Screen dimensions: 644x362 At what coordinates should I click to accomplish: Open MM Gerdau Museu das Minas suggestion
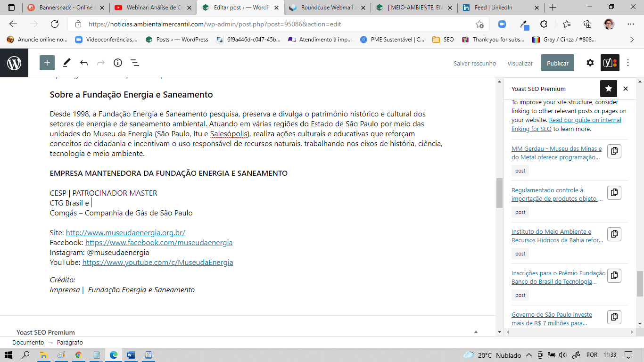[x=557, y=153]
